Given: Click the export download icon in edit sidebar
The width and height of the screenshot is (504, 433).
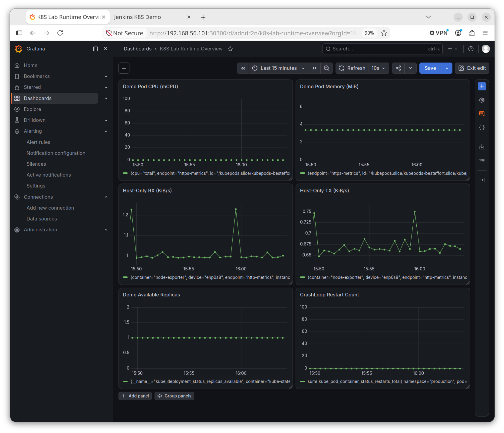Looking at the screenshot, I should coord(482,147).
